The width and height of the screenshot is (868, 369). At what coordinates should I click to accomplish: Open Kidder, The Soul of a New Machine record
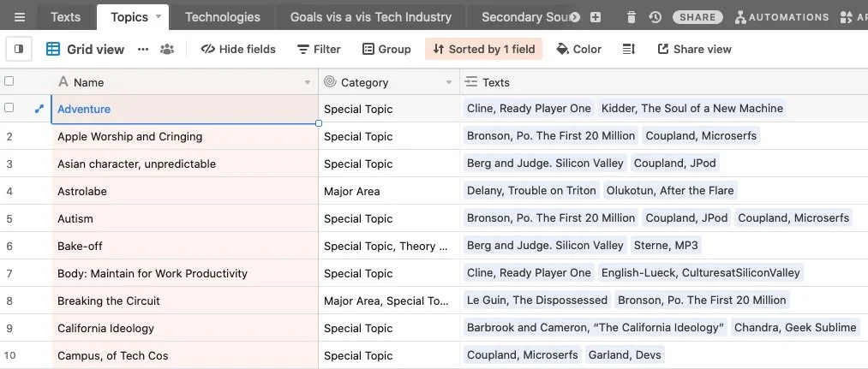[x=692, y=109]
